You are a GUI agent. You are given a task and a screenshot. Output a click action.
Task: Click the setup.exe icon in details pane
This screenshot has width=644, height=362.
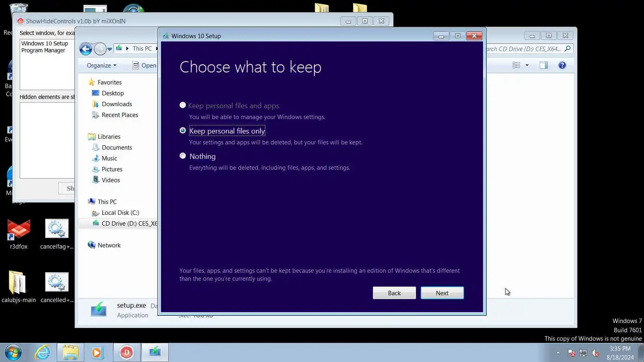98,310
